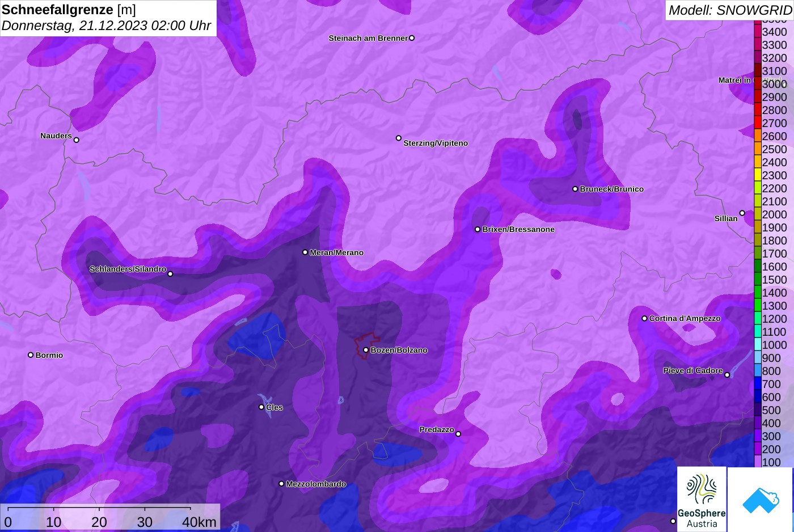
Task: Select the Cortina d'Ampezzo marker dot
Action: [x=644, y=318]
